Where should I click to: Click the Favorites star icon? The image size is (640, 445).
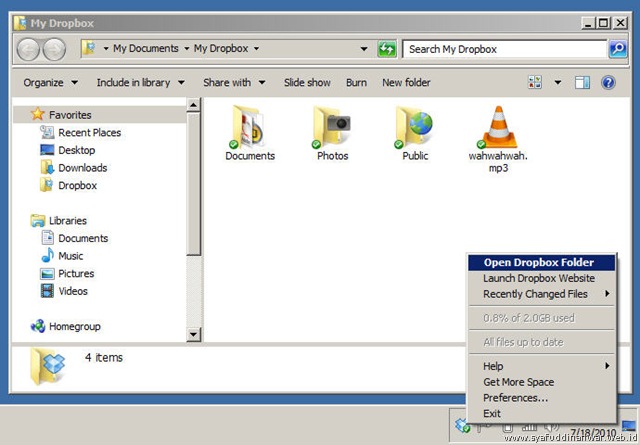[x=38, y=114]
